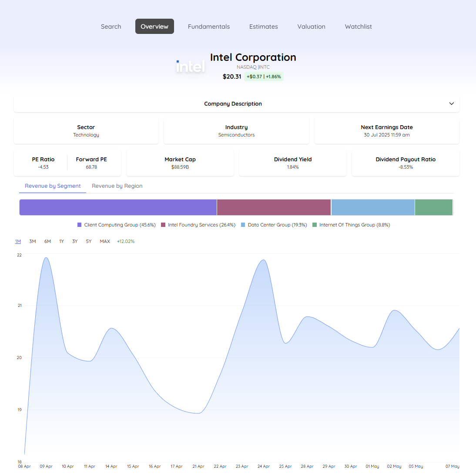Click the Dividend Payout Ratio -8.53% card
476x476 pixels.
tap(406, 163)
